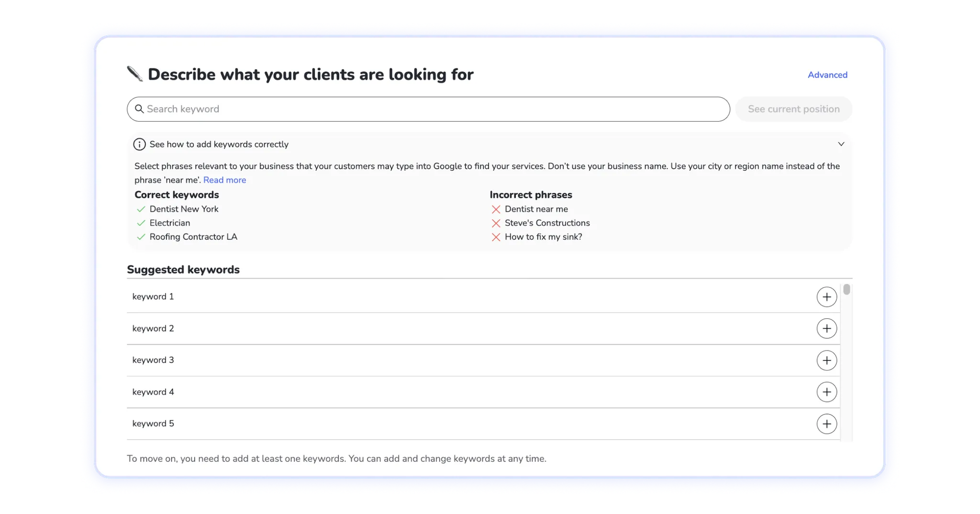
Task: Add keyword 1 with its plus icon
Action: pyautogui.click(x=826, y=297)
